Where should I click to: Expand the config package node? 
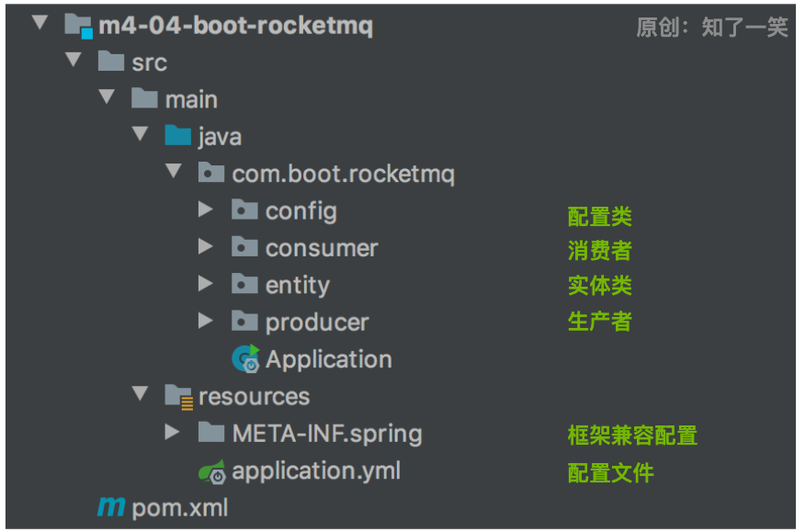[206, 210]
